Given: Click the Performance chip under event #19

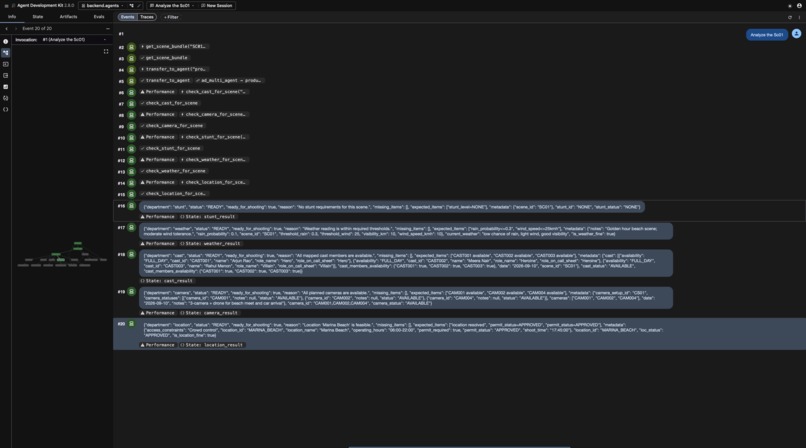Looking at the screenshot, I should tap(158, 313).
